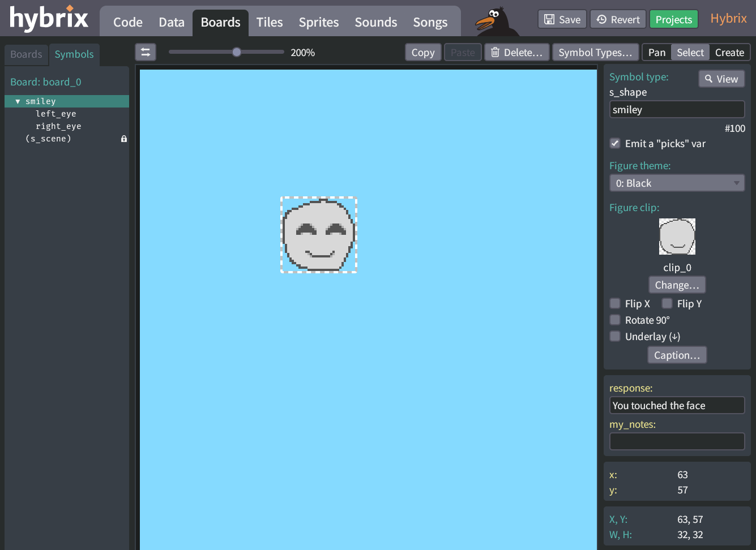This screenshot has height=550, width=756.
Task: Open the Figure theme dropdown
Action: (677, 183)
